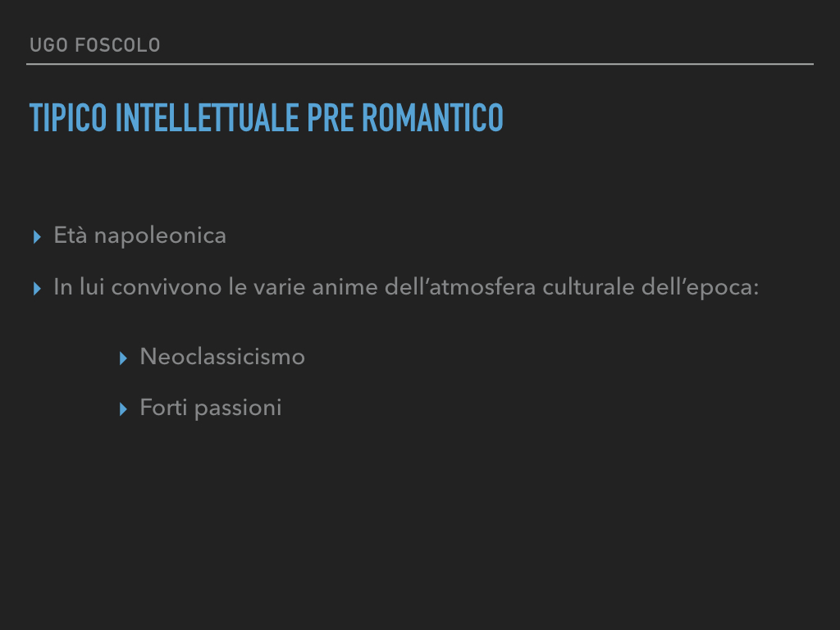The height and width of the screenshot is (630, 840).
Task: Click the word passioni
Action: (238, 409)
